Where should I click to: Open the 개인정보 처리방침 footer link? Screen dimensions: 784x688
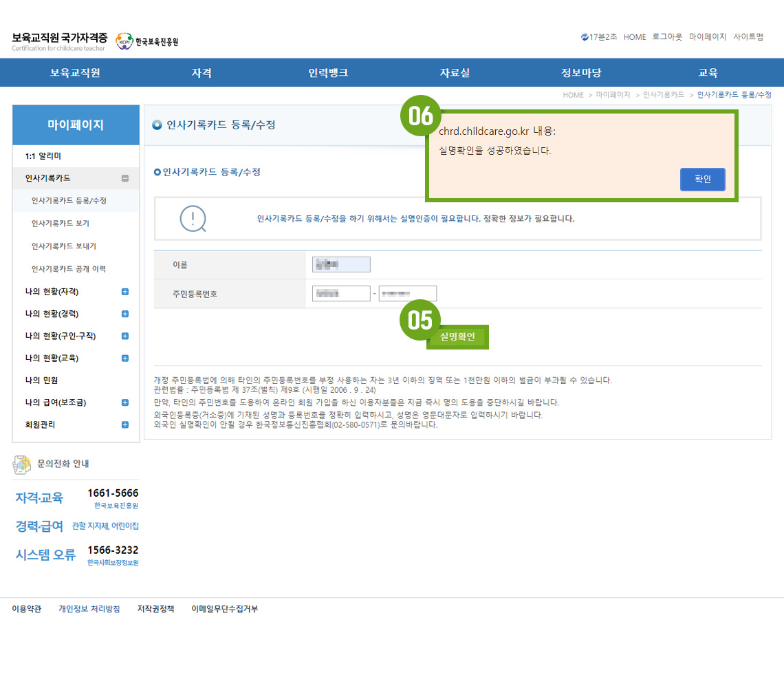(x=89, y=609)
